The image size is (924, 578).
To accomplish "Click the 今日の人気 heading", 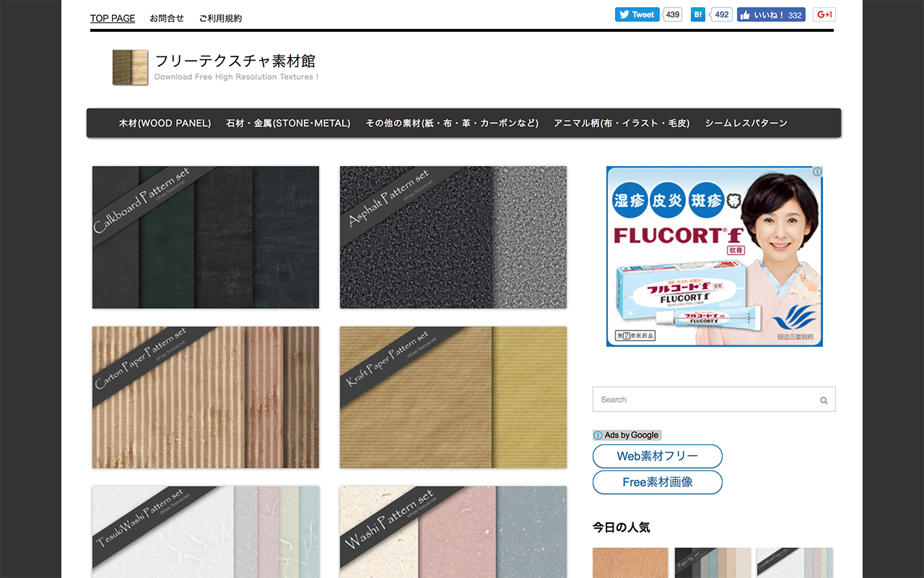I will click(622, 527).
